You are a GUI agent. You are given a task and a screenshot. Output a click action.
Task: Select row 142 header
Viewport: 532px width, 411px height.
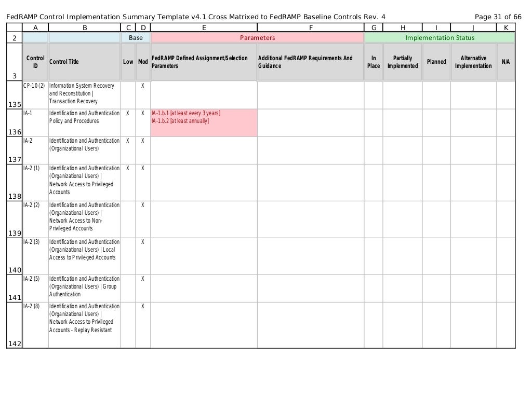pyautogui.click(x=15, y=325)
